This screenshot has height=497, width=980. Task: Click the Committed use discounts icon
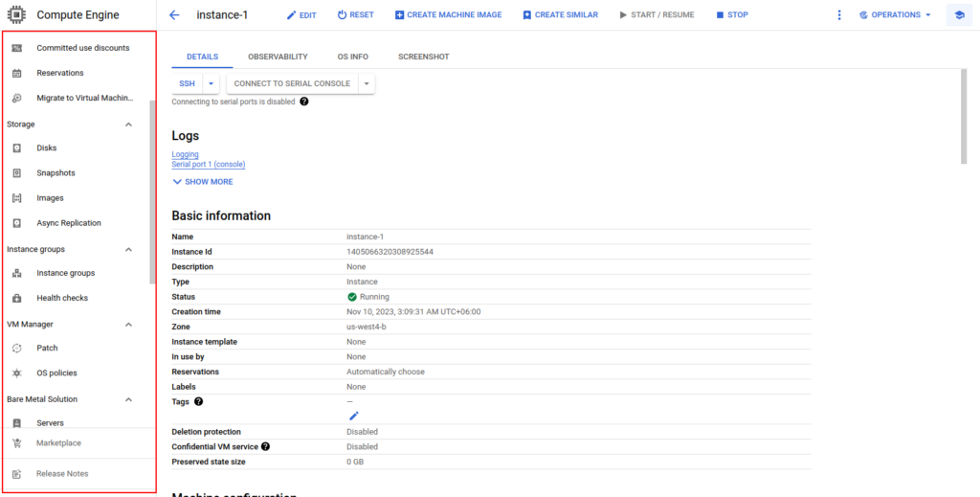(x=17, y=48)
